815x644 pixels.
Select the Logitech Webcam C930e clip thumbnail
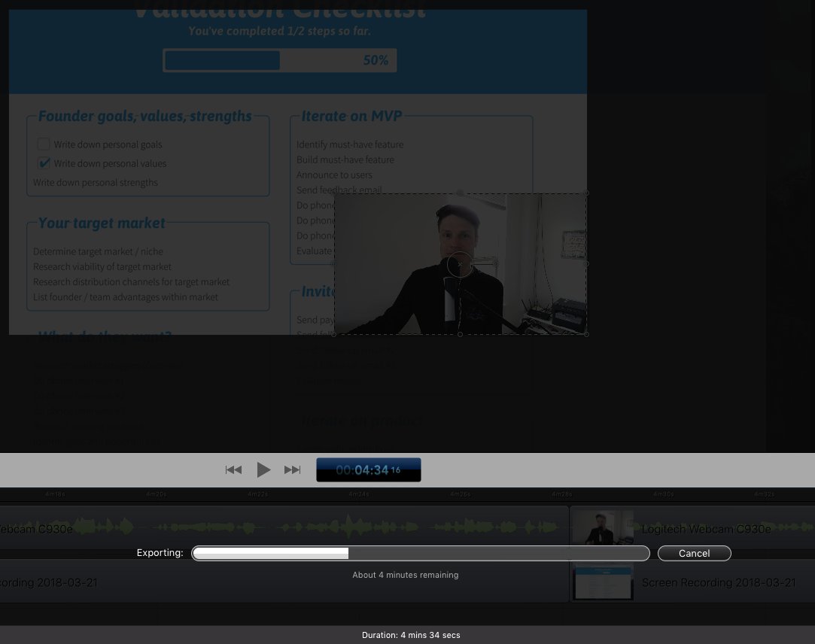point(602,528)
